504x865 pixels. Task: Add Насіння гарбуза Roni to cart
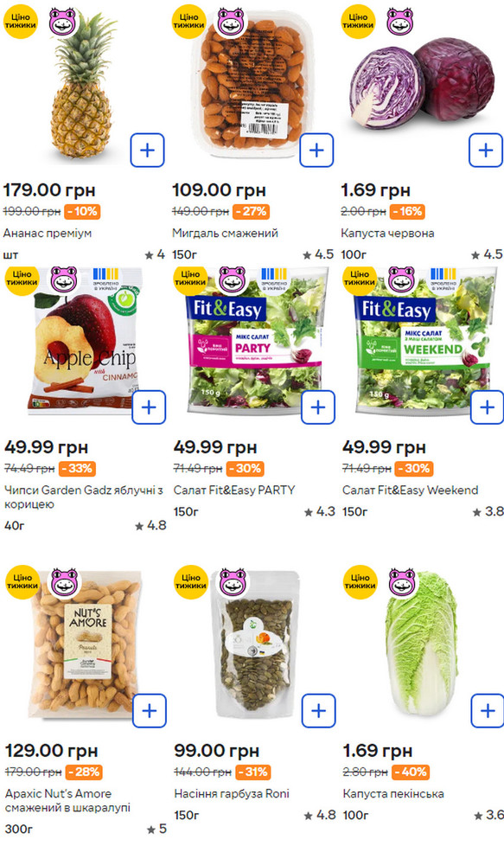click(319, 710)
